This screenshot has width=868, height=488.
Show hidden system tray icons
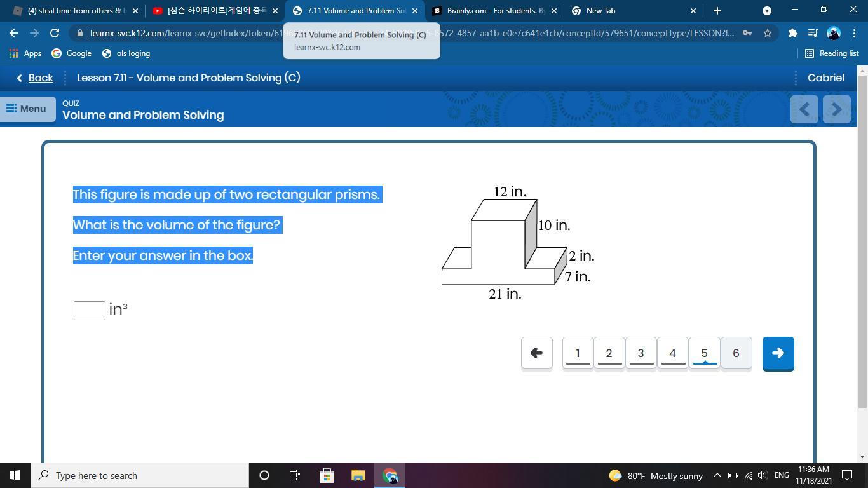tap(717, 475)
